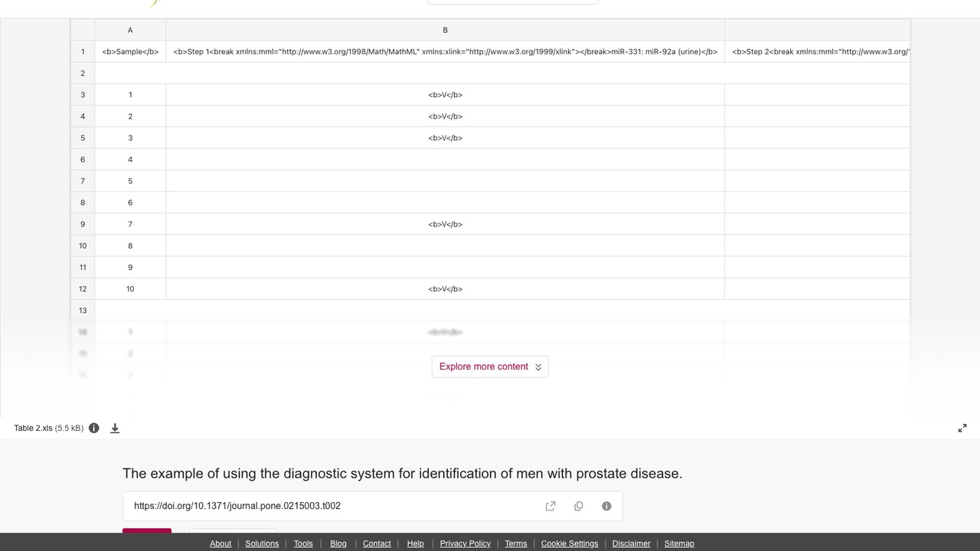Image resolution: width=980 pixels, height=551 pixels.
Task: Select column B header in the table
Action: [x=445, y=30]
